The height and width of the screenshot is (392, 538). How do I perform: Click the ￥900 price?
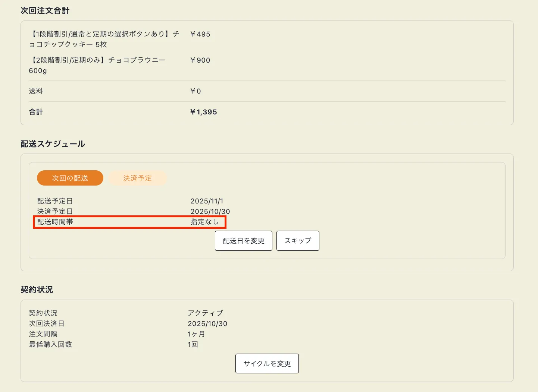[x=200, y=60]
